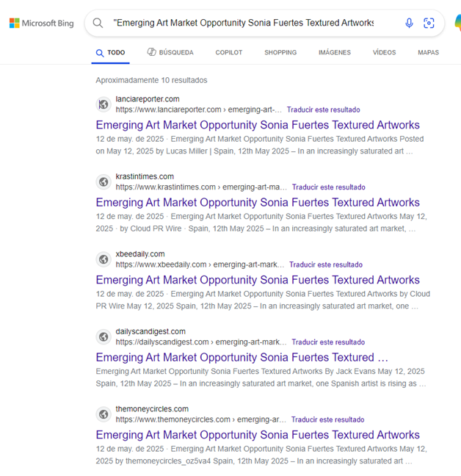Click the krastintimes.com globe favicon
461x476 pixels.
(104, 181)
